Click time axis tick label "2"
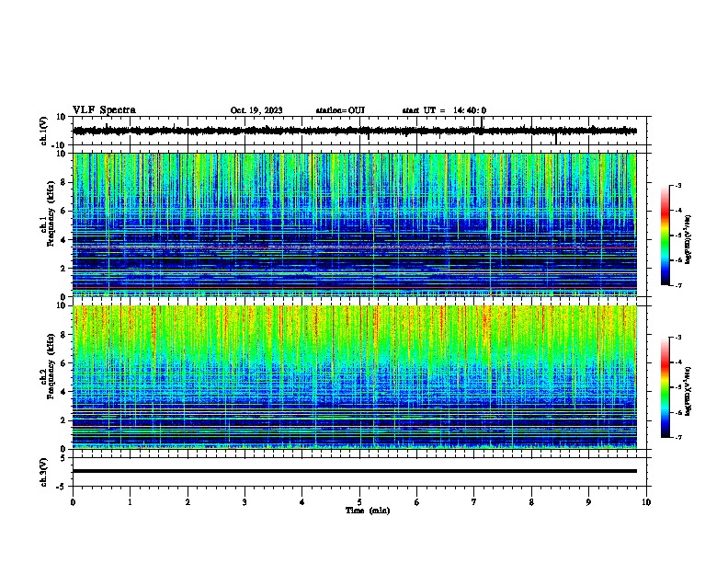 click(x=188, y=501)
